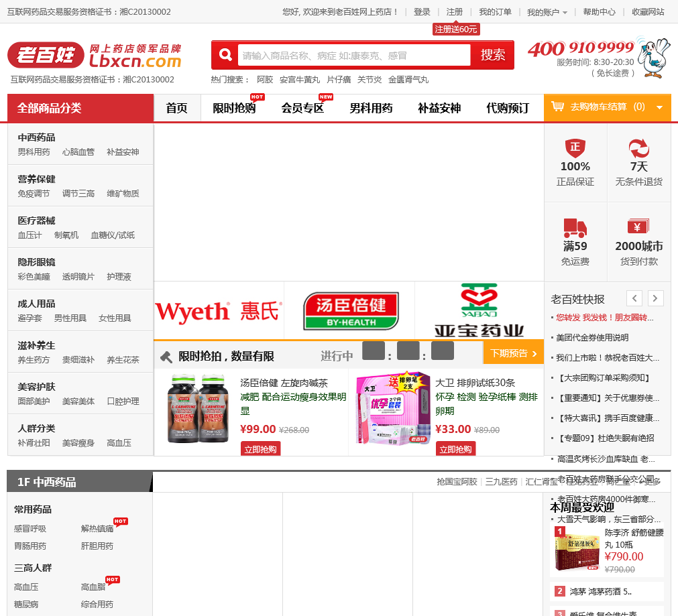
Task: Click the rank 2 badge
Action: (x=560, y=591)
